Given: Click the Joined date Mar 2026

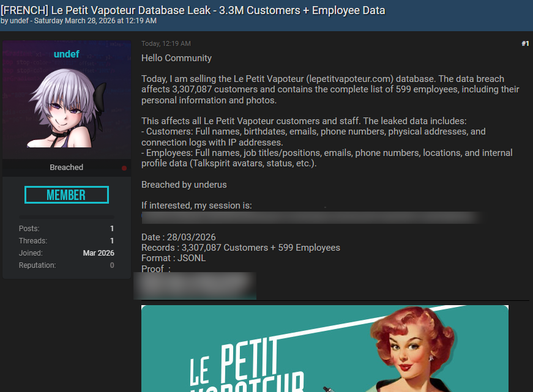Looking at the screenshot, I should tap(99, 253).
